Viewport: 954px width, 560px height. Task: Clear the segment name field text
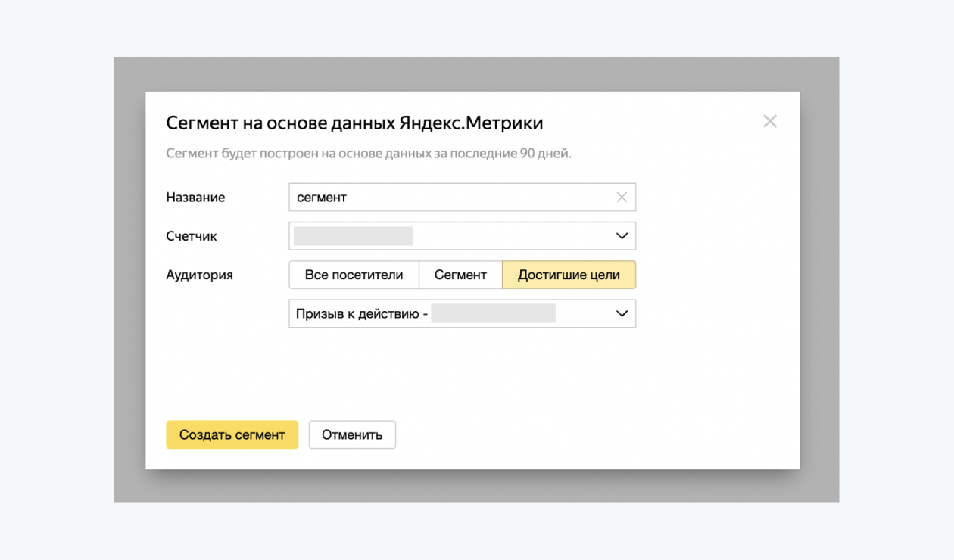click(x=622, y=198)
